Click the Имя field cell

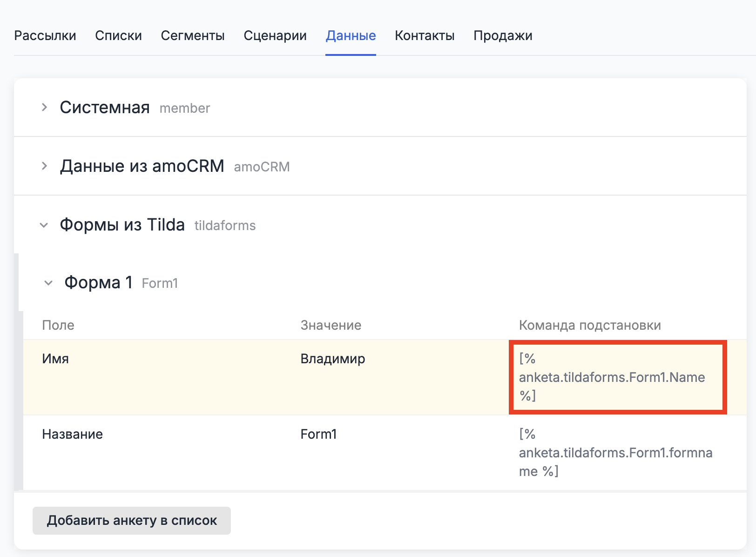pos(55,359)
